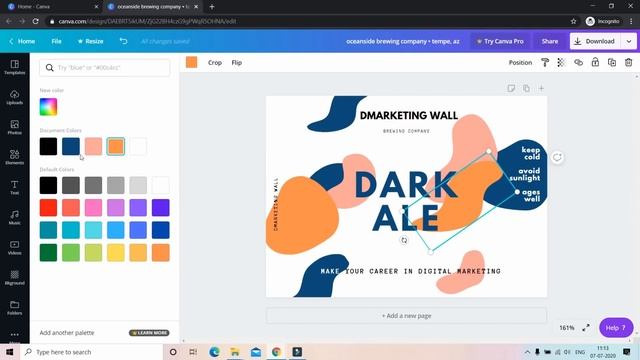Open the Uploads panel
640x360 pixels.
pyautogui.click(x=15, y=97)
